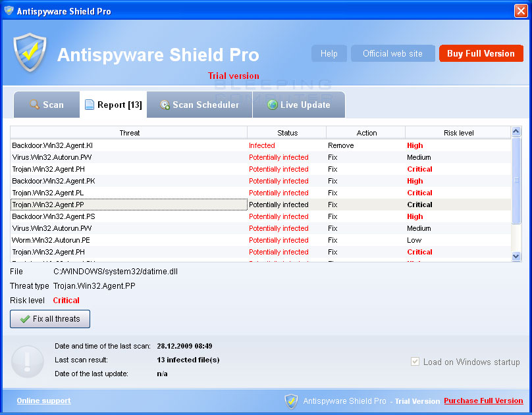Click the threat list scrollbar thumb
Screen dimensions: 532x415
coord(516,180)
